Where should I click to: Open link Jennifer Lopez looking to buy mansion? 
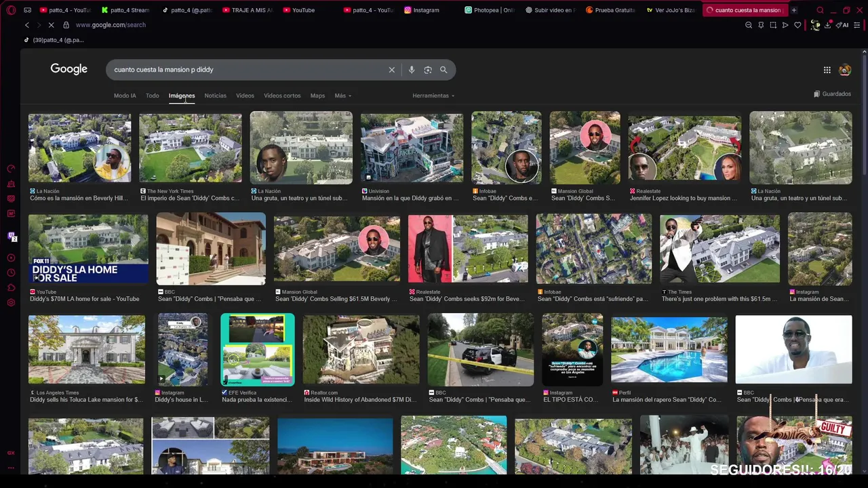[684, 199]
